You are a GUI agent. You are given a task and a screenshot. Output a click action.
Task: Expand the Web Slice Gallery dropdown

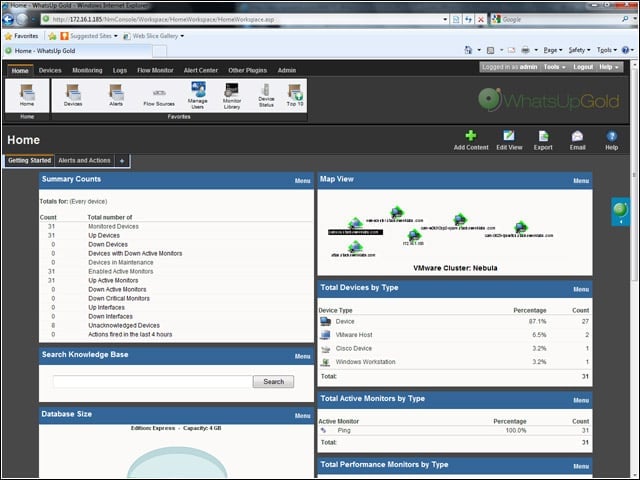pyautogui.click(x=182, y=36)
